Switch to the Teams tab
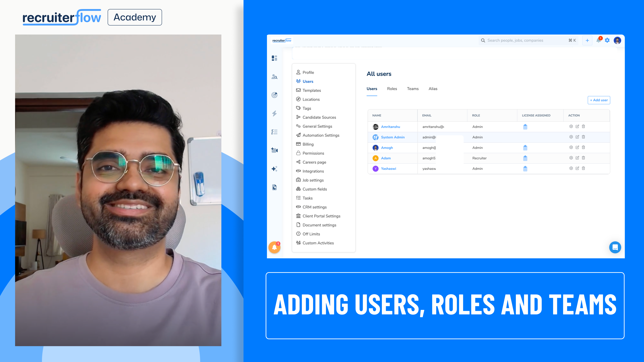644x362 pixels. pos(413,89)
